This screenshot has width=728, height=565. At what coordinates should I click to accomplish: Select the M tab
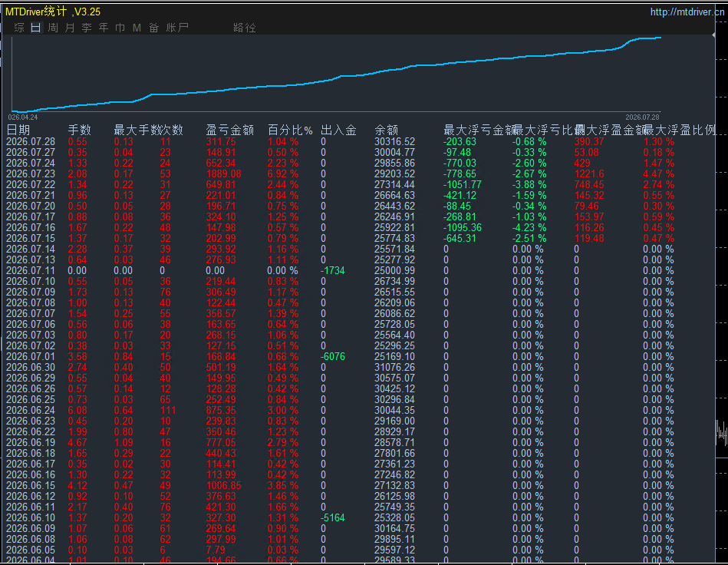point(137,28)
